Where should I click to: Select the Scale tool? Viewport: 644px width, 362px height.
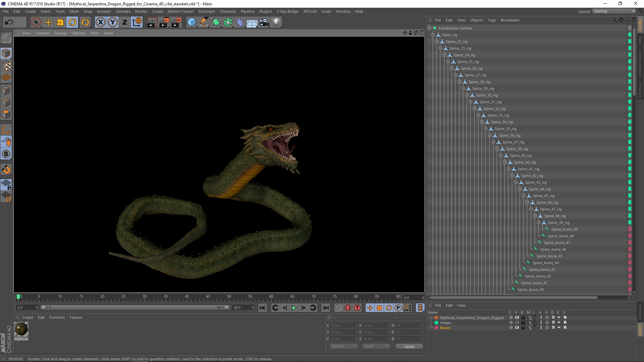pyautogui.click(x=60, y=22)
